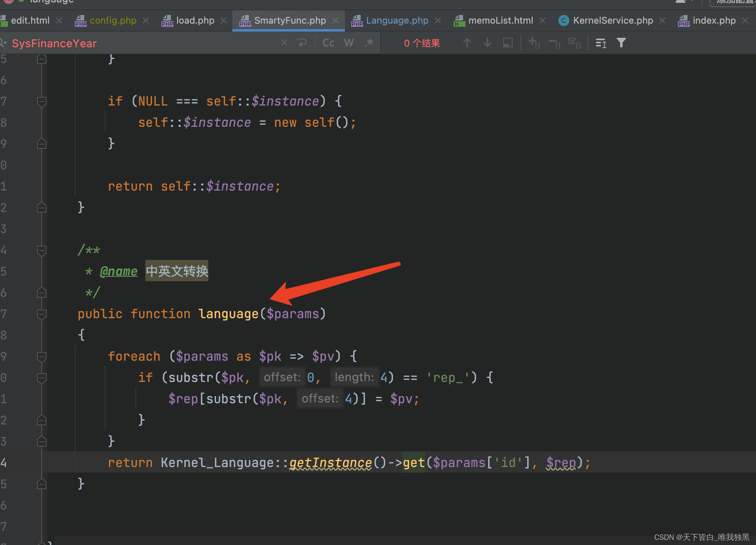756x545 pixels.
Task: Close the KernelService.php tab
Action: coord(662,20)
